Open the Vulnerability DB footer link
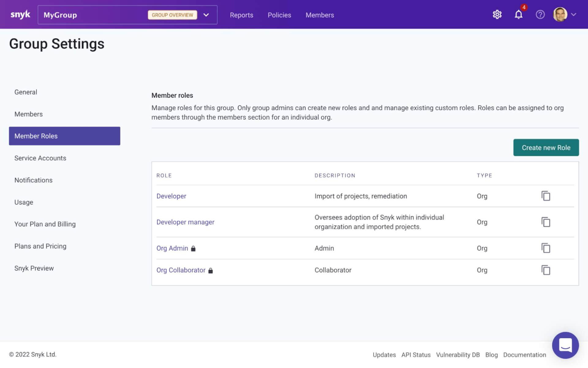This screenshot has height=368, width=588. (458, 355)
